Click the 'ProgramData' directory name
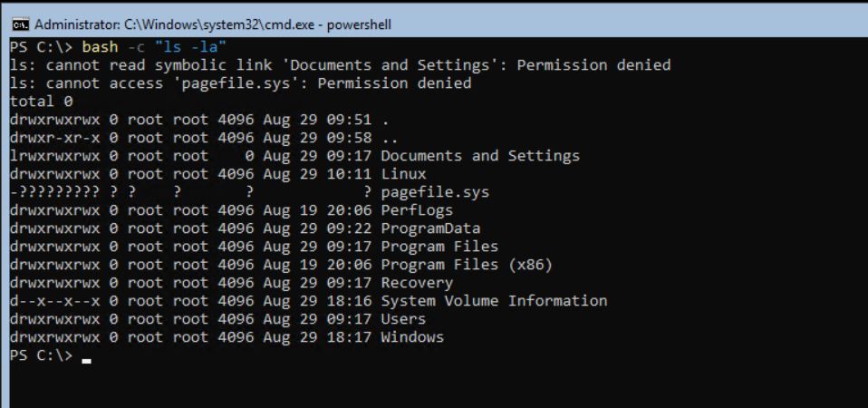 (430, 228)
